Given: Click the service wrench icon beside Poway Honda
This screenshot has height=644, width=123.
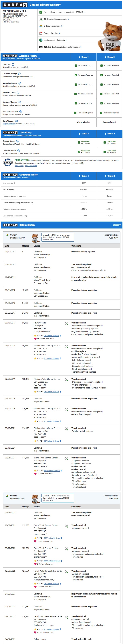Looking at the screenshot, I should coord(66,323).
